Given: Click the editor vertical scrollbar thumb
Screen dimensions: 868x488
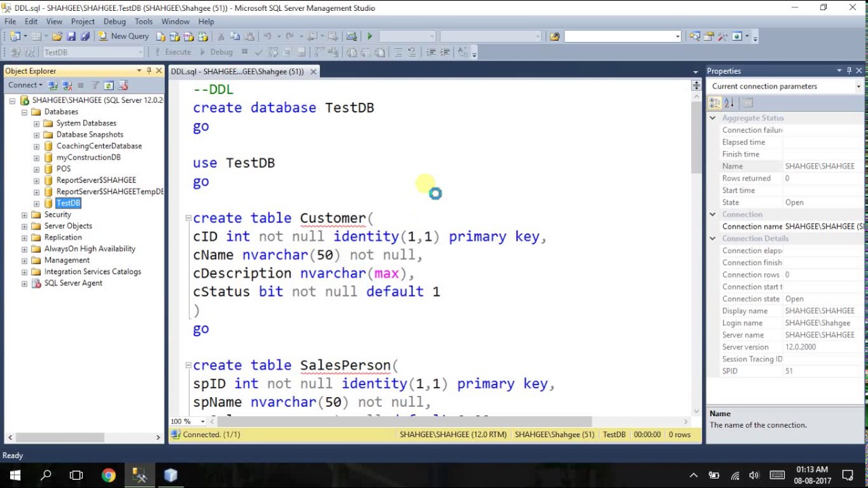Looking at the screenshot, I should pos(696,137).
